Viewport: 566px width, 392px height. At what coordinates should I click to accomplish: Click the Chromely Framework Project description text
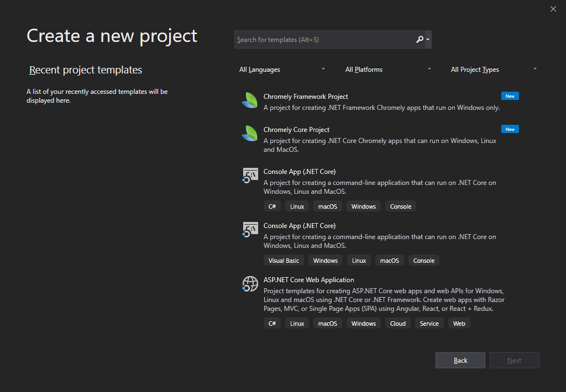coord(381,108)
